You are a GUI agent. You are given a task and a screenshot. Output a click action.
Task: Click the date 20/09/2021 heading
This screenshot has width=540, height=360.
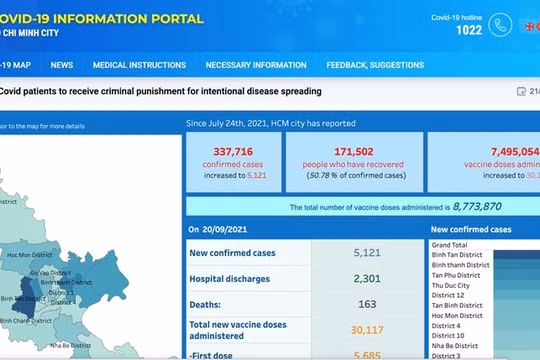(225, 229)
